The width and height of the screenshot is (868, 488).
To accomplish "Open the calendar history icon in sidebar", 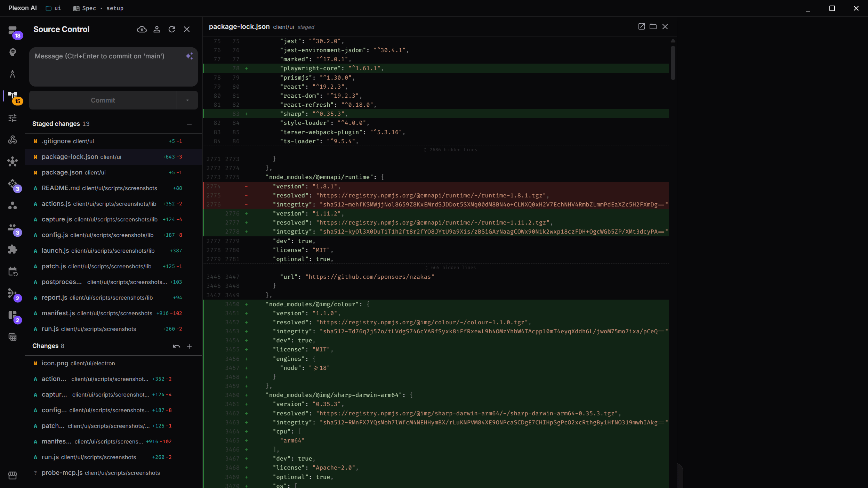I will click(x=13, y=271).
